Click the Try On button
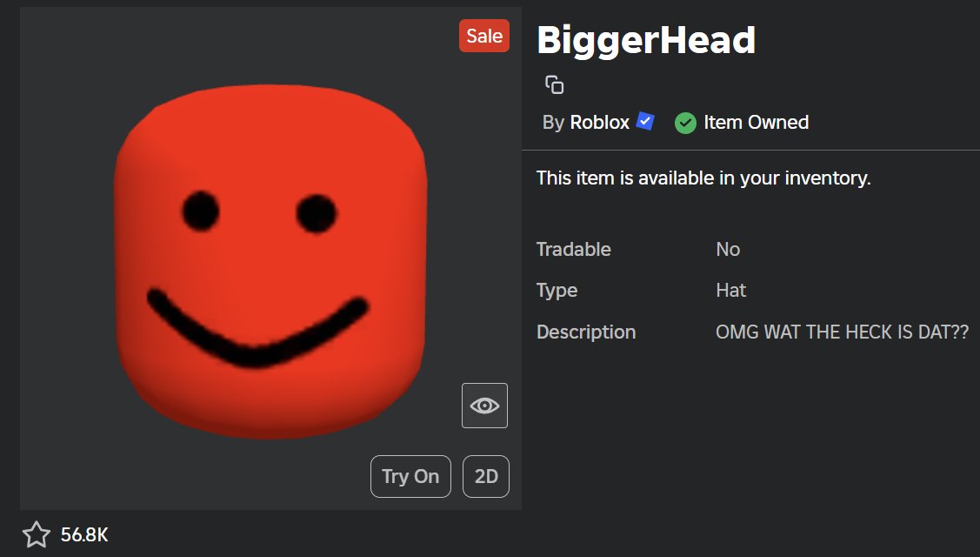Viewport: 980px width, 557px height. (410, 476)
